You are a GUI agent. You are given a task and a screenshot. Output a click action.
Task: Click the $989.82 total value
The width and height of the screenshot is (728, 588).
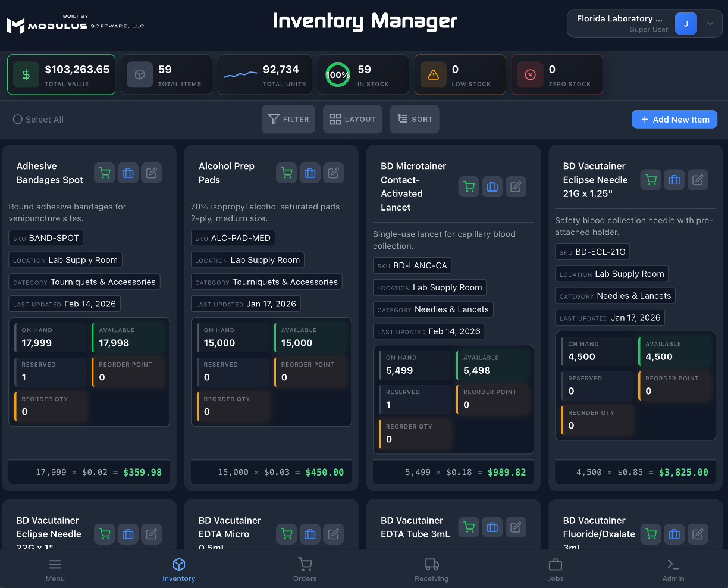coord(507,473)
